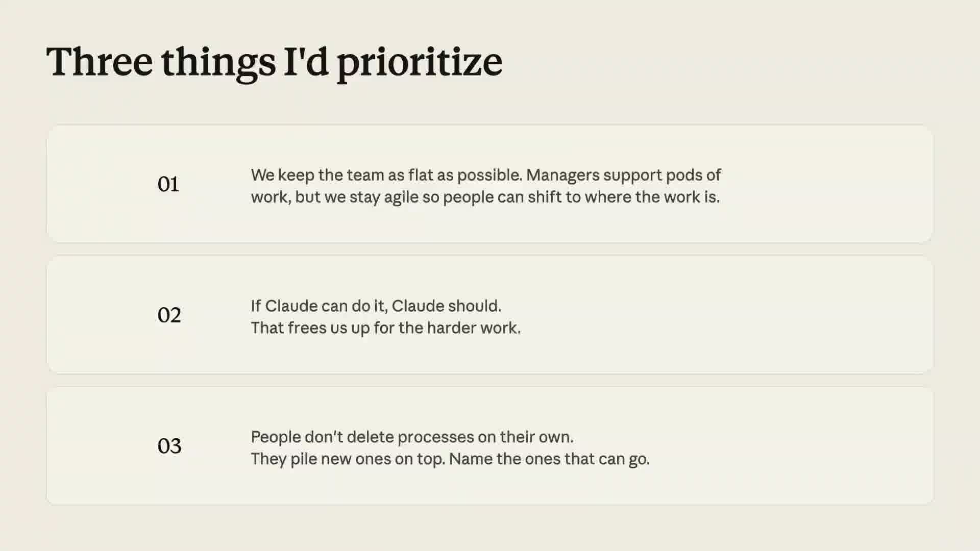Click the line starting 'They pile new ones on top'
The height and width of the screenshot is (551, 980).
pos(450,459)
